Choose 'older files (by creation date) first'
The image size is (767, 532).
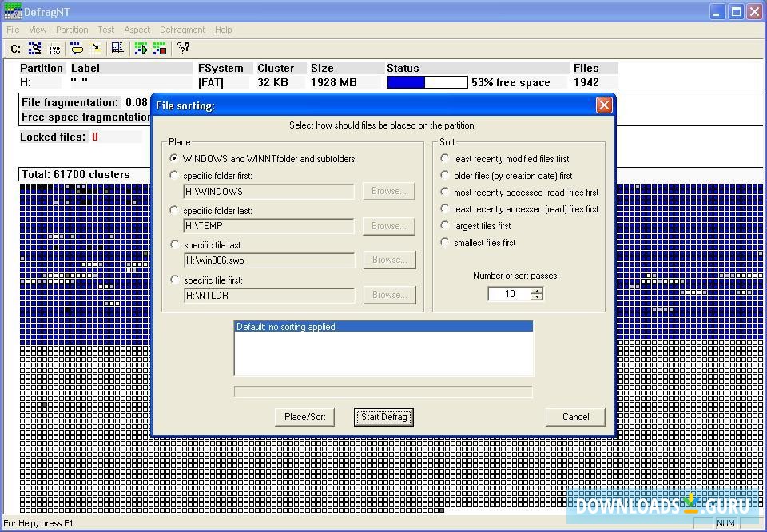pos(445,175)
